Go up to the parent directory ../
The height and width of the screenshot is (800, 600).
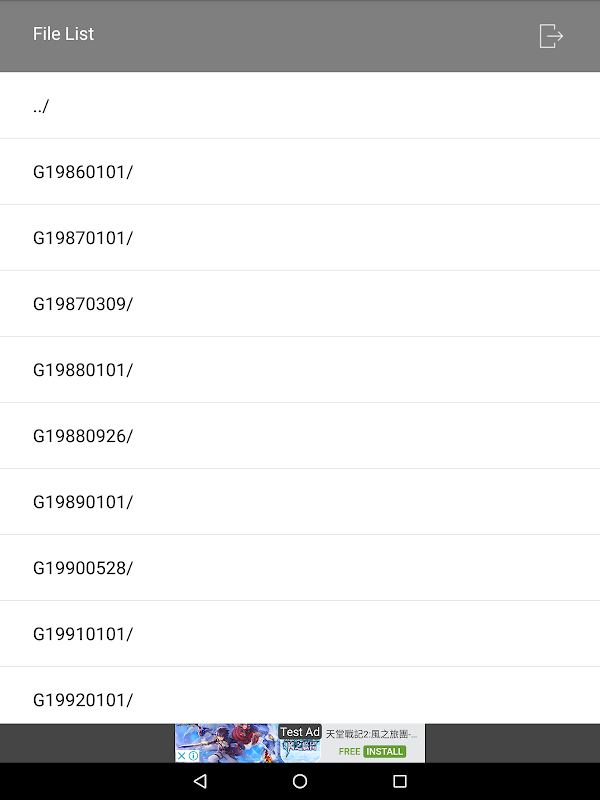[300, 105]
